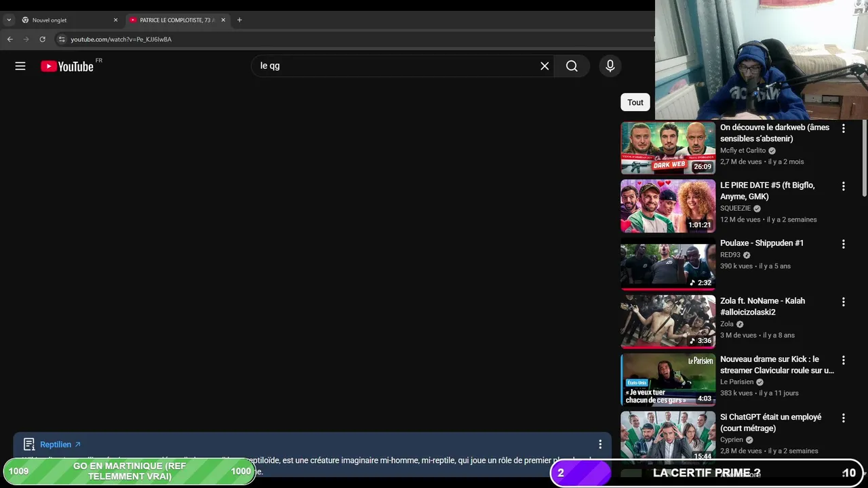868x488 pixels.
Task: Start voice search with the microphone
Action: point(610,66)
